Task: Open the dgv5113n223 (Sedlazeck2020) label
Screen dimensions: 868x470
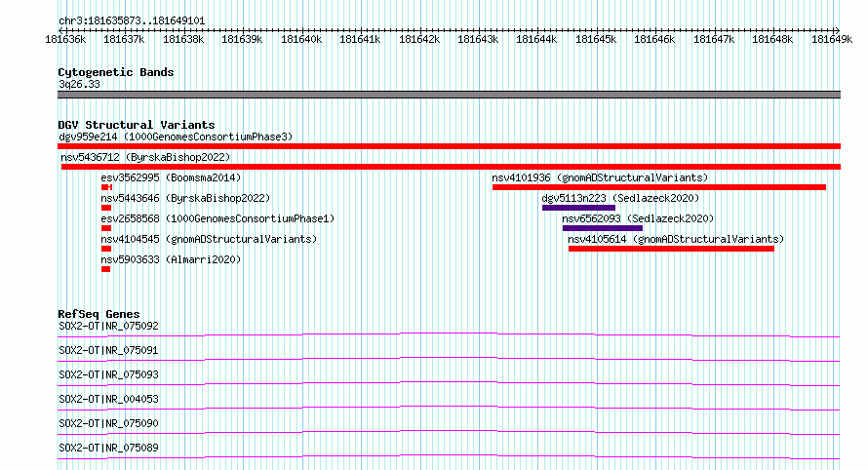Action: point(620,198)
